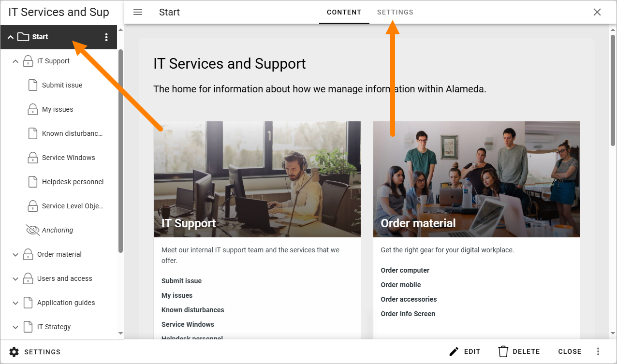Click the page icon beside IT Strategy

click(x=28, y=327)
